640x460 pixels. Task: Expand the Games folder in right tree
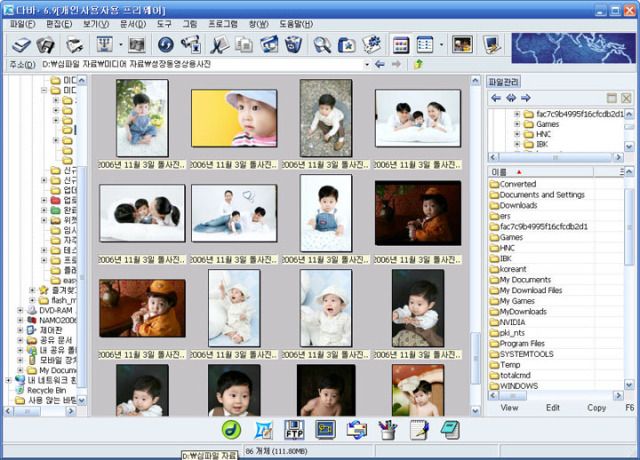(517, 124)
